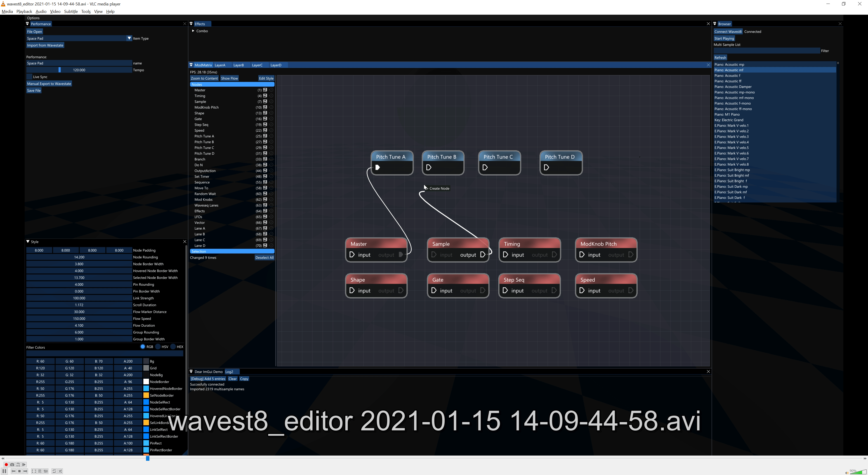Expand the Combo tree in Effects
The height and width of the screenshot is (475, 868).
tap(193, 31)
